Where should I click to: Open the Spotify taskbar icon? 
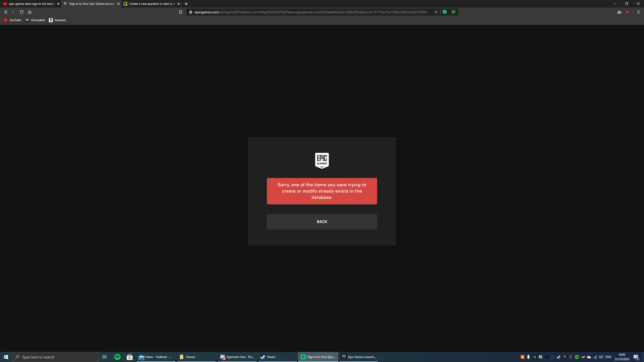tap(117, 357)
